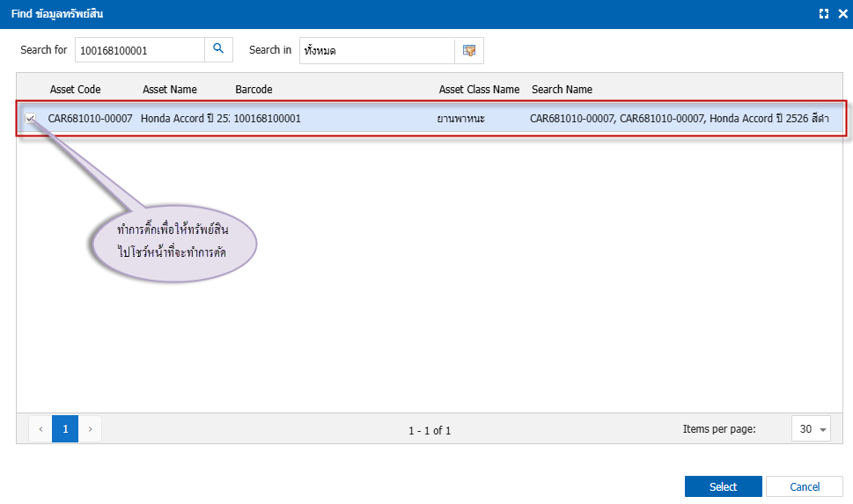Click the Barcode column header
The height and width of the screenshot is (504, 853).
coord(254,89)
